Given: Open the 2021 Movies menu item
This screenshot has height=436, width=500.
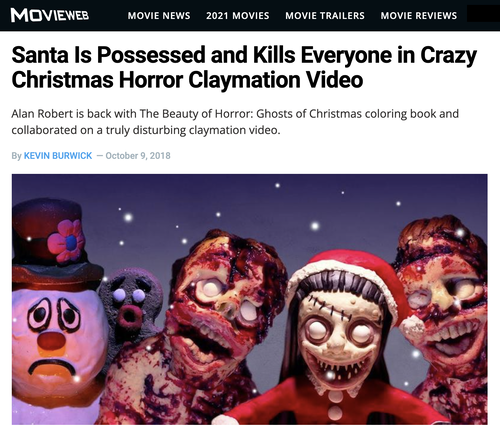Looking at the screenshot, I should click(x=237, y=16).
